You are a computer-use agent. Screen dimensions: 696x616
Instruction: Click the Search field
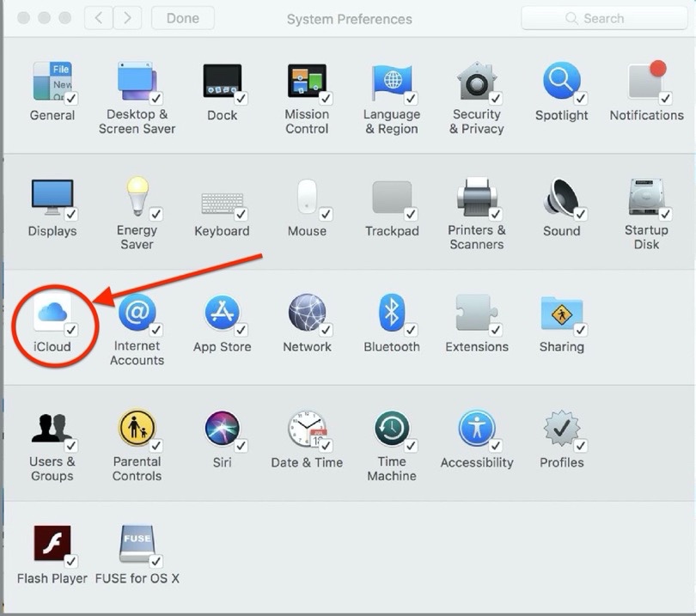604,18
